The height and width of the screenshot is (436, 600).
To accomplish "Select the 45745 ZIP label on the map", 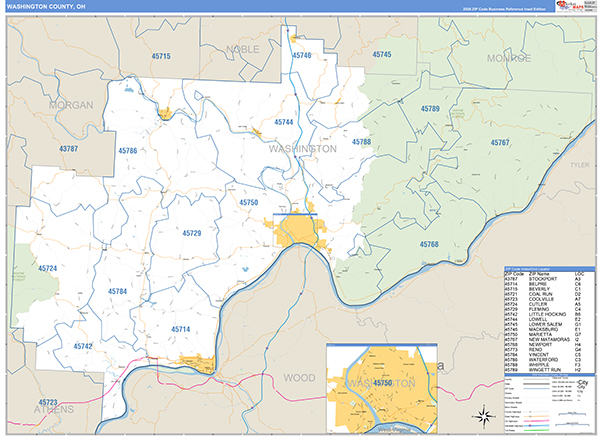I will coord(382,54).
